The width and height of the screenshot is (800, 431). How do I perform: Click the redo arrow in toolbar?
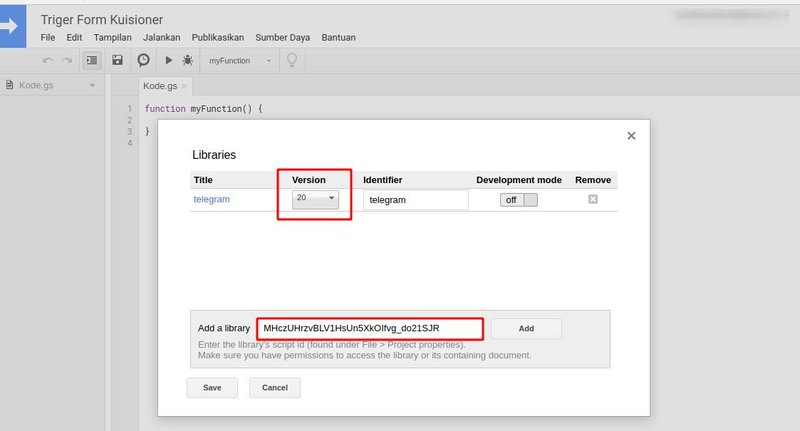(x=66, y=61)
